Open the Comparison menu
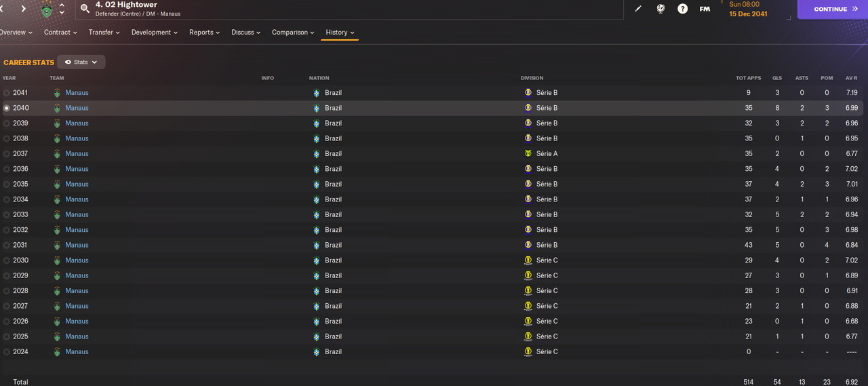Screen dimensions: 868x386 (293, 32)
